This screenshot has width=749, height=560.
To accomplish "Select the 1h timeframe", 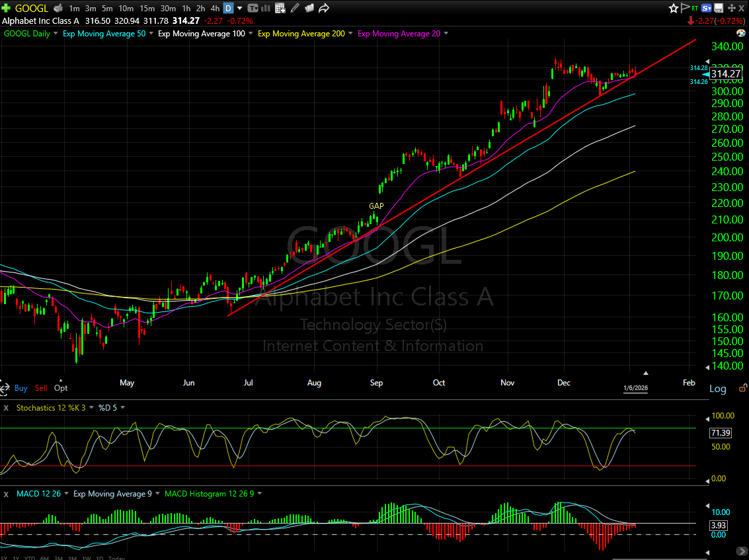I will (186, 8).
